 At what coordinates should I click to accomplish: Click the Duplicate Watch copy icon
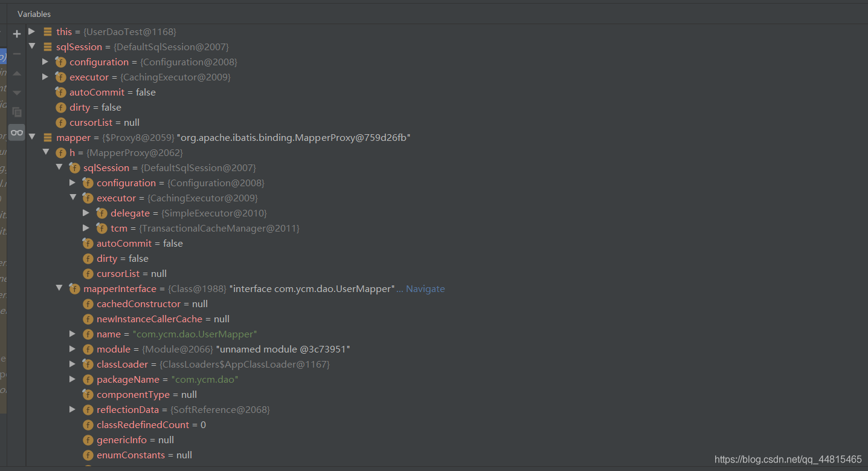pos(17,112)
